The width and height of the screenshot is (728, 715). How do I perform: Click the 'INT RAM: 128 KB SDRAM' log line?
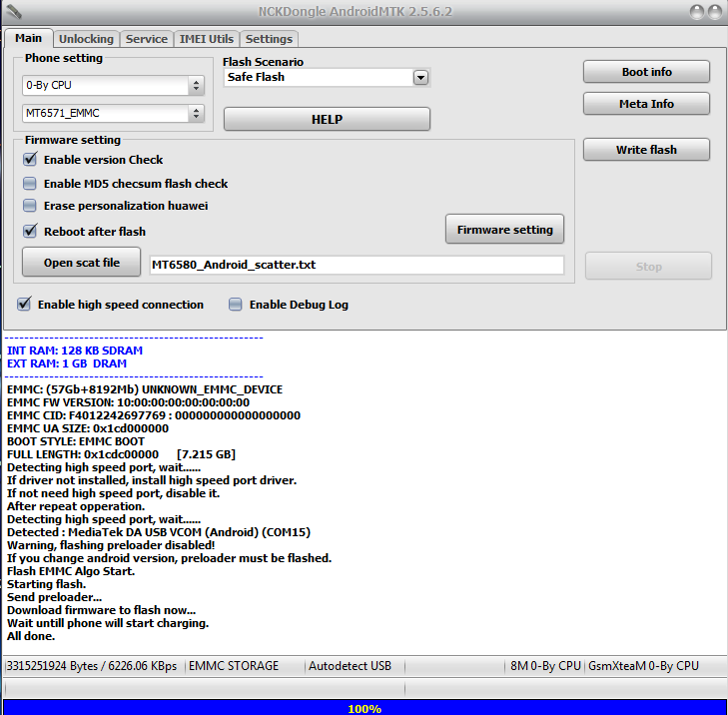click(75, 351)
